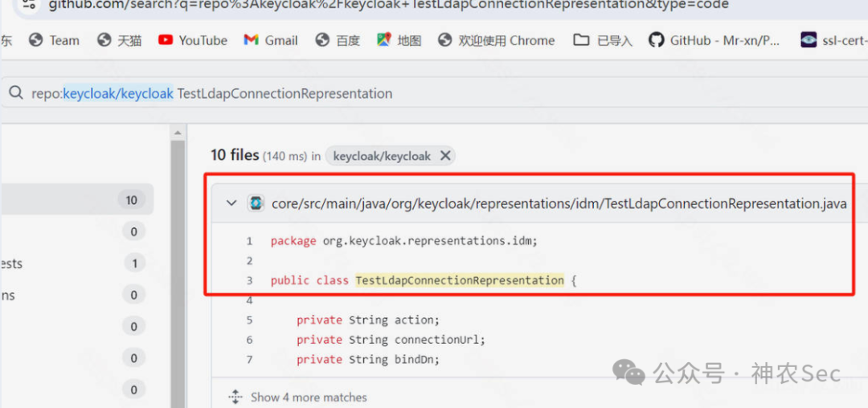Click the '10 files' results count

coord(235,155)
